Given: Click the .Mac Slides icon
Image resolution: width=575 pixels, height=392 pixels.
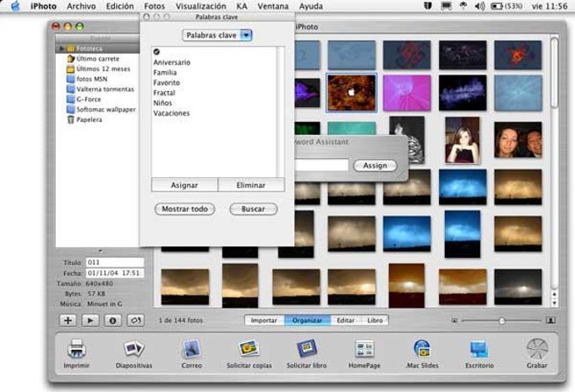Looking at the screenshot, I should [422, 348].
